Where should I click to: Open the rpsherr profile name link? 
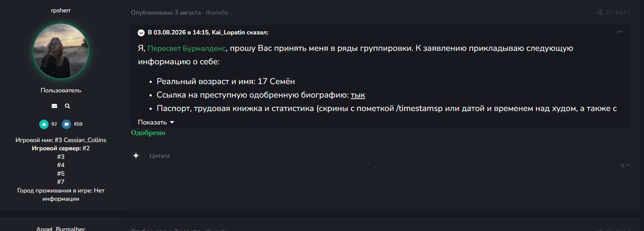pyautogui.click(x=61, y=10)
